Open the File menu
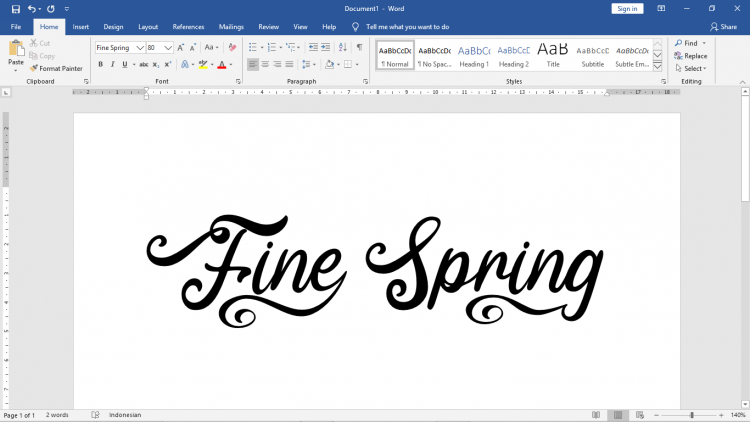This screenshot has width=750, height=422. click(x=16, y=27)
